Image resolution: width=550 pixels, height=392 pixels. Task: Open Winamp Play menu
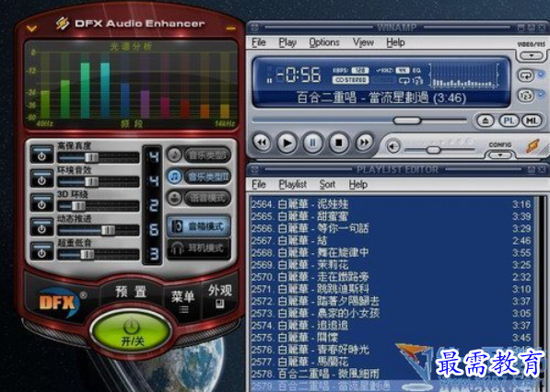tap(287, 42)
